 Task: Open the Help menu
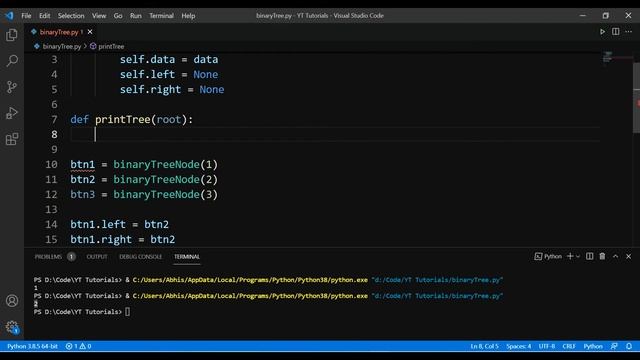coord(188,16)
